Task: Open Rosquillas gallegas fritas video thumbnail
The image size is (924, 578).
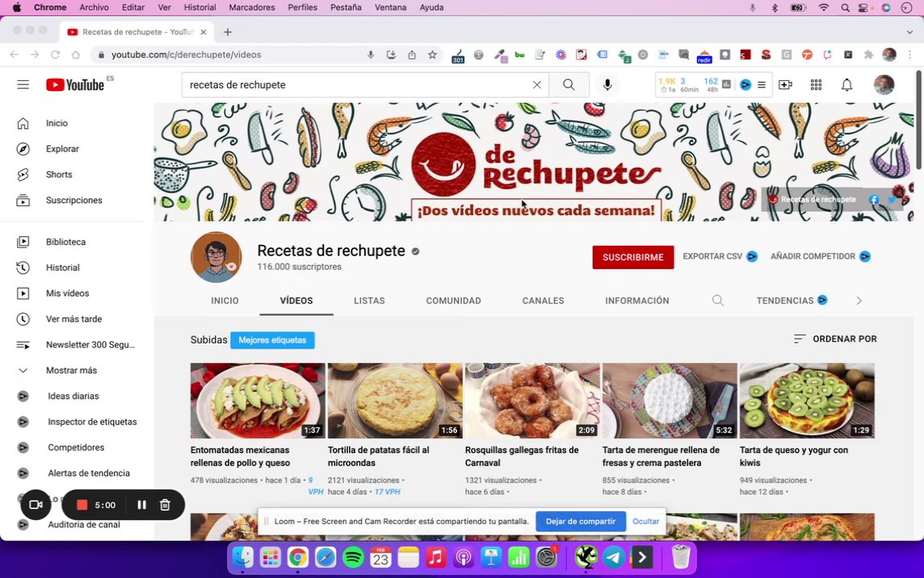Action: (532, 401)
